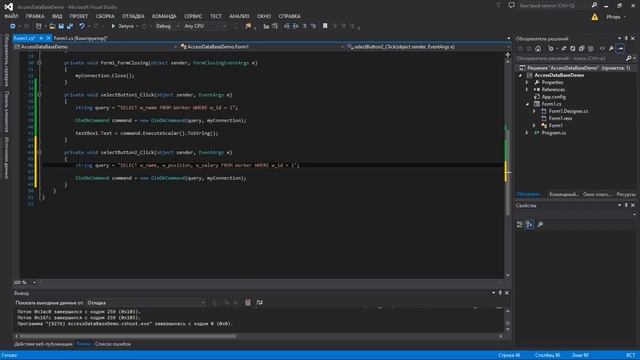
Task: Close the Form1.cs editor tab
Action: [48, 38]
